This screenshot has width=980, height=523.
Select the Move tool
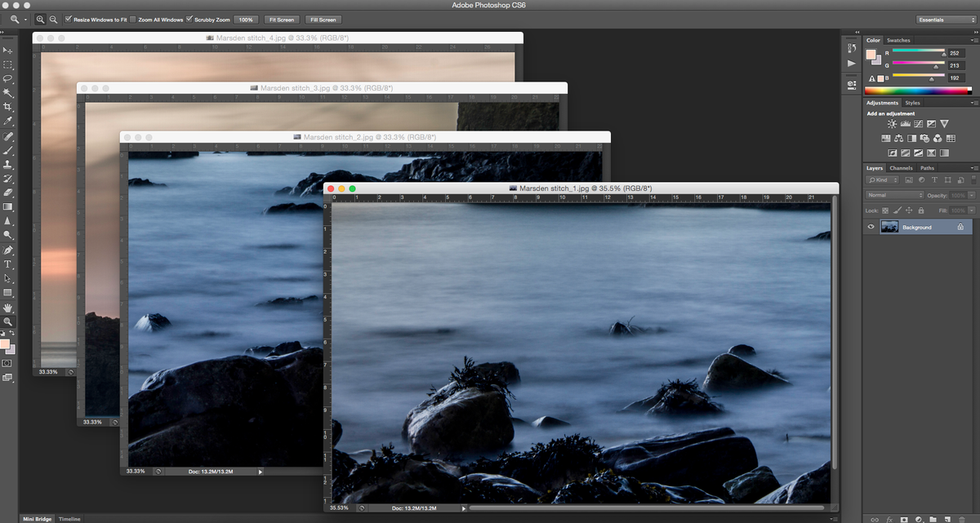(x=8, y=51)
